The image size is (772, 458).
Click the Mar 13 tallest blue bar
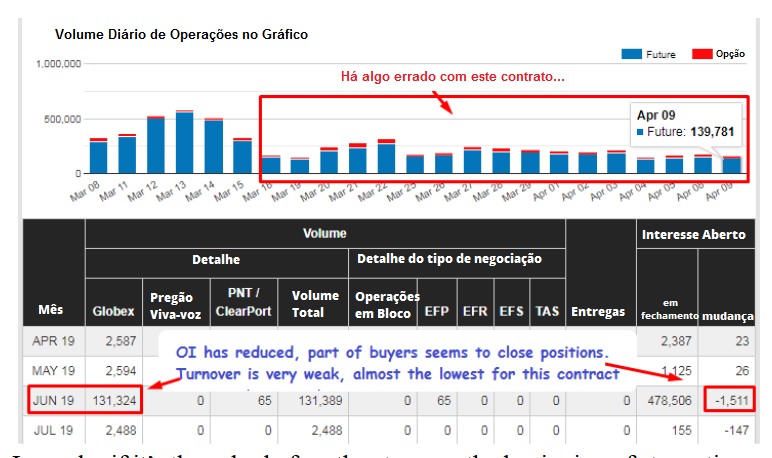(x=184, y=142)
